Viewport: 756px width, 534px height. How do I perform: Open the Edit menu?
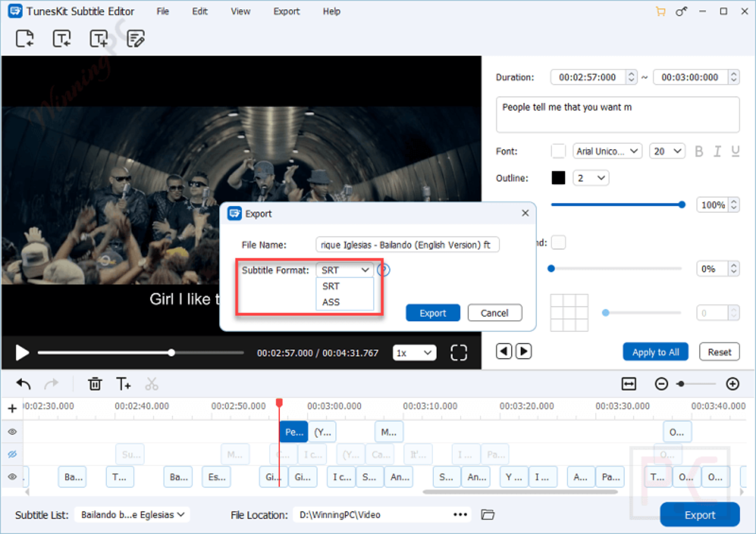coord(200,11)
